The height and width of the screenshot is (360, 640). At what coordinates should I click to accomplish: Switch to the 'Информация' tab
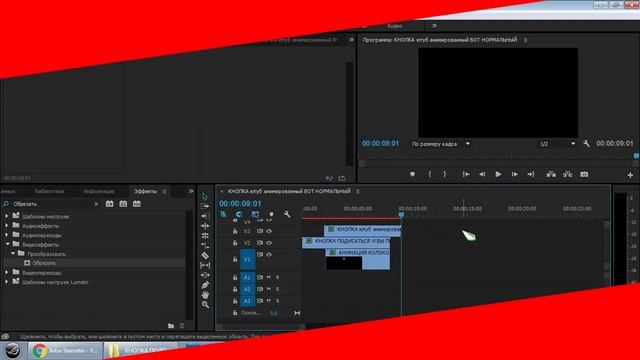coord(98,191)
